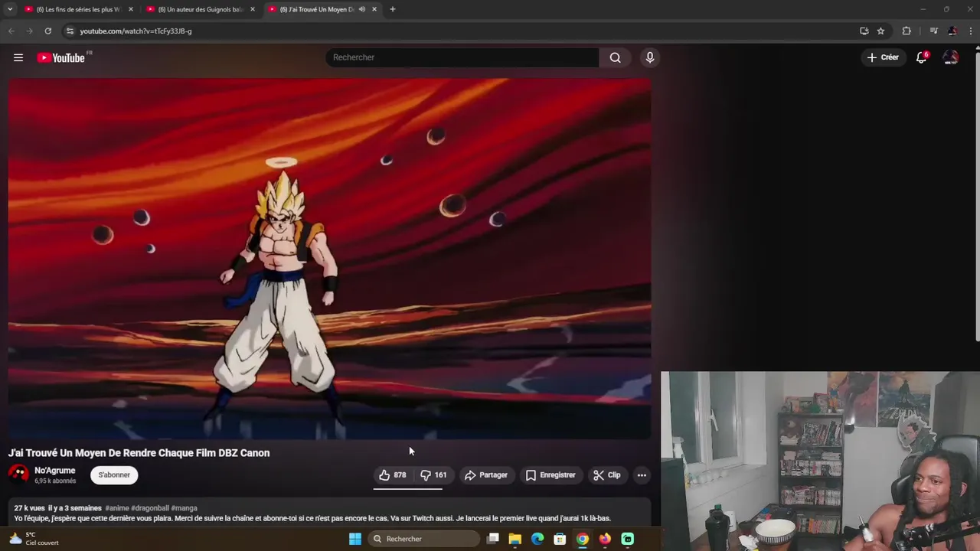
Task: Click the video title 'J'ai Trouvé Un Moyen'
Action: [x=139, y=453]
